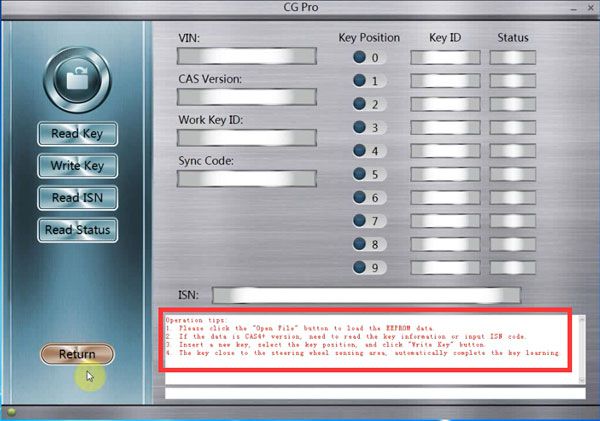Viewport: 600px width, 421px height.
Task: Select key position 3 radio button
Action: click(x=358, y=128)
